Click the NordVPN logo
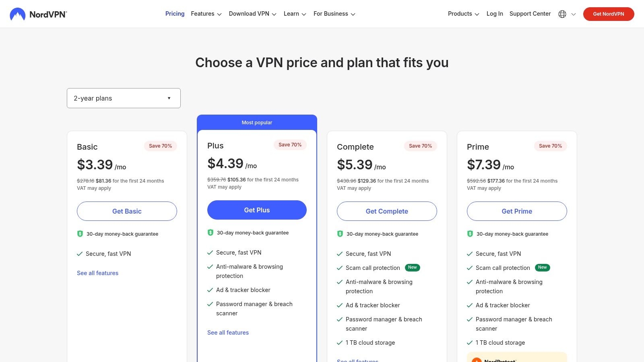Image resolution: width=644 pixels, height=362 pixels. pos(38,14)
